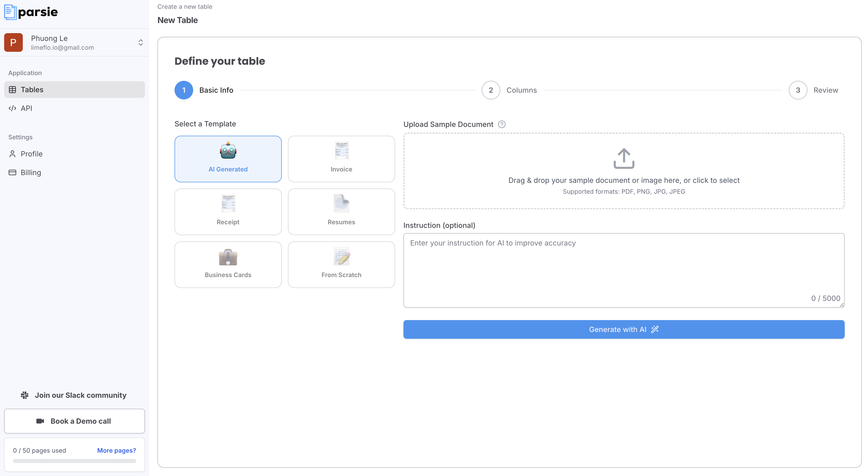Select the Resumes template icon
The height and width of the screenshot is (476, 868).
tap(341, 203)
